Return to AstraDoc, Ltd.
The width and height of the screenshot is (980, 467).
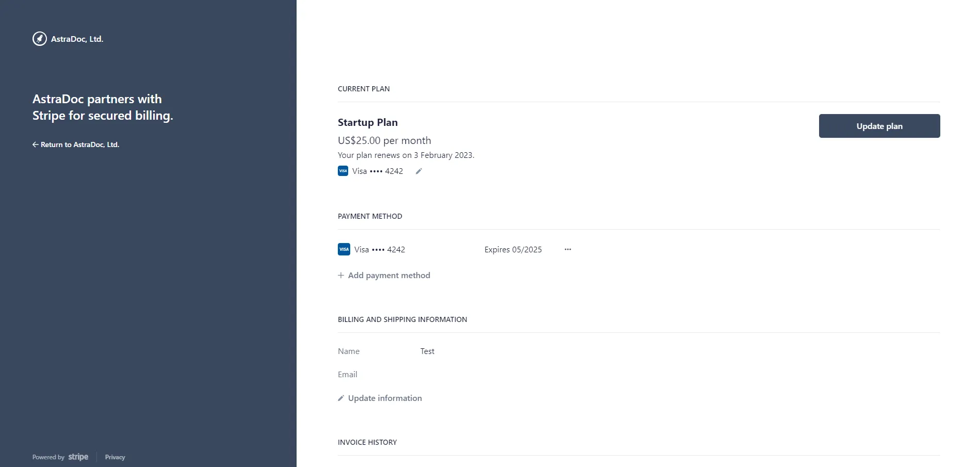point(79,144)
